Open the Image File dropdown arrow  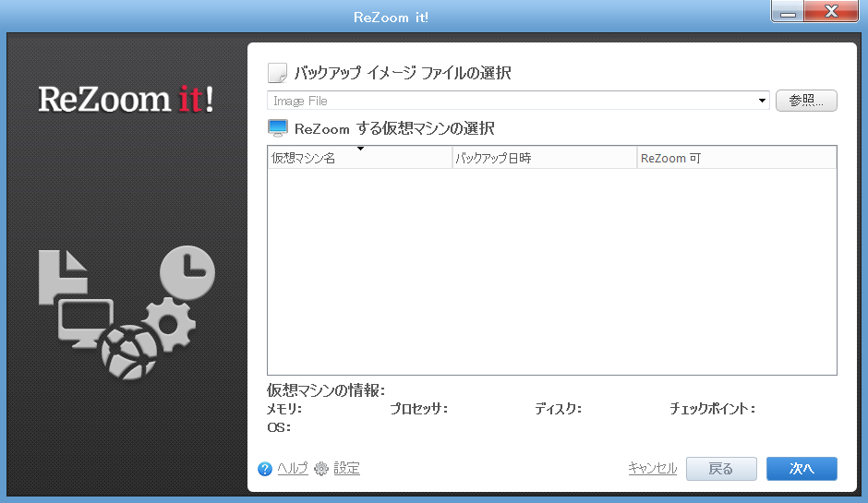pyautogui.click(x=762, y=101)
